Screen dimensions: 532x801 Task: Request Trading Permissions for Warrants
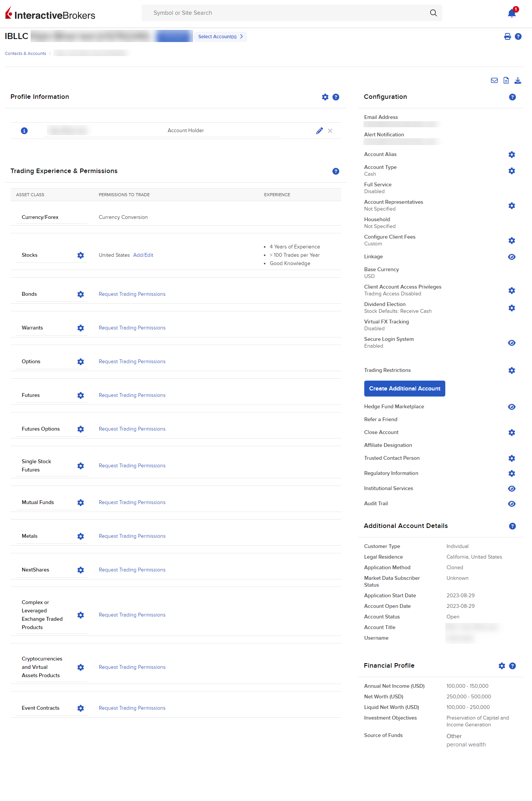coord(132,328)
